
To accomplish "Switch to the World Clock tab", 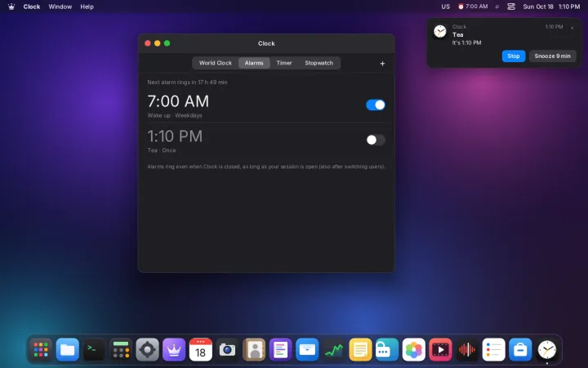I will [x=216, y=63].
